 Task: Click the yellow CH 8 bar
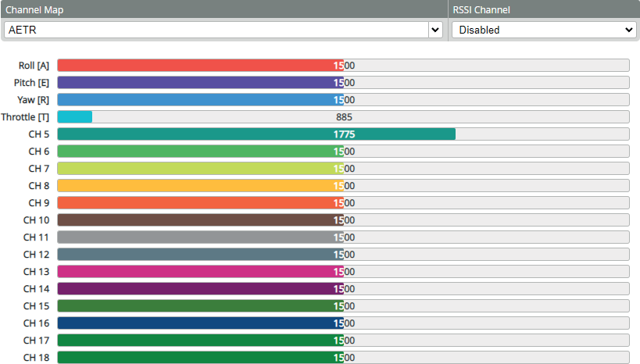[x=343, y=186]
